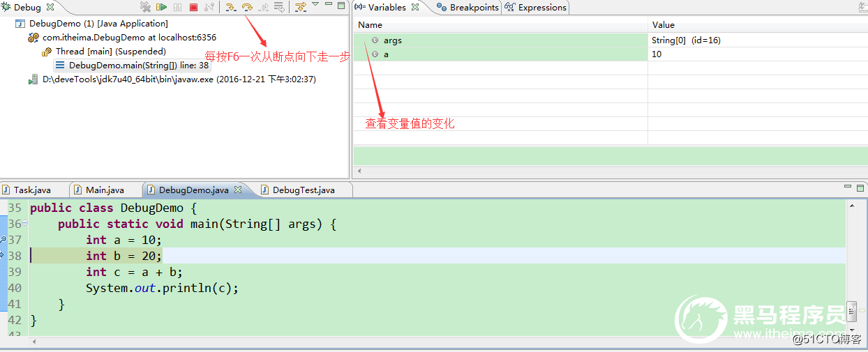
Task: Click the process icon beside javaw.exe path
Action: click(x=33, y=79)
